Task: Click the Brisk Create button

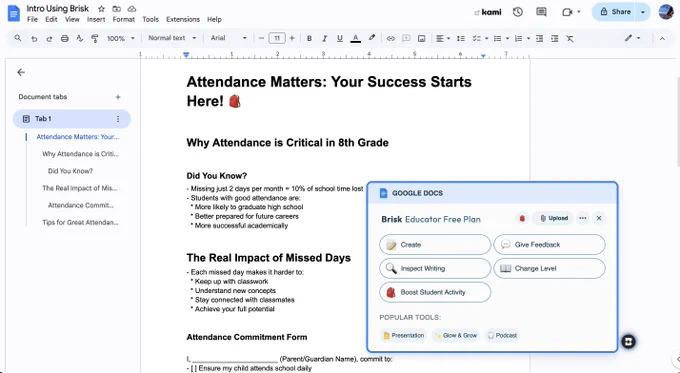Action: [x=435, y=245]
